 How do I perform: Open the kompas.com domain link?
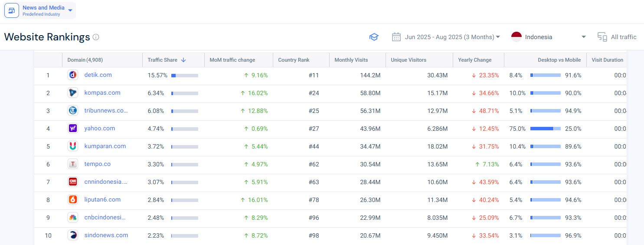(102, 93)
